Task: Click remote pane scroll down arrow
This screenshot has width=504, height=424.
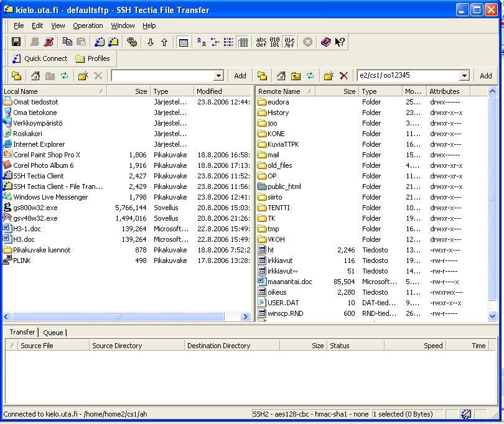Action: 492,316
